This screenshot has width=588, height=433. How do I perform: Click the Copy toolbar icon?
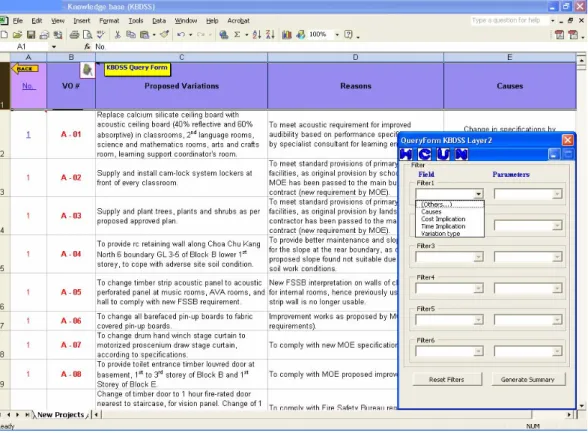130,35
